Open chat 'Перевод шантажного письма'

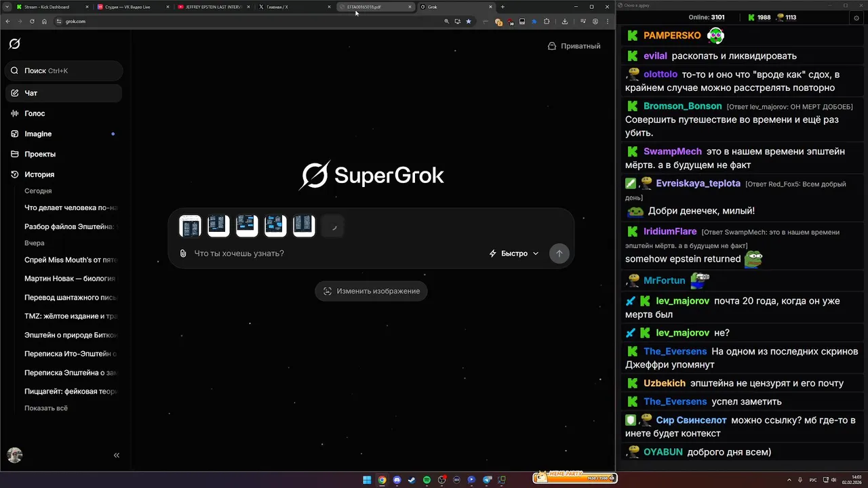(71, 297)
